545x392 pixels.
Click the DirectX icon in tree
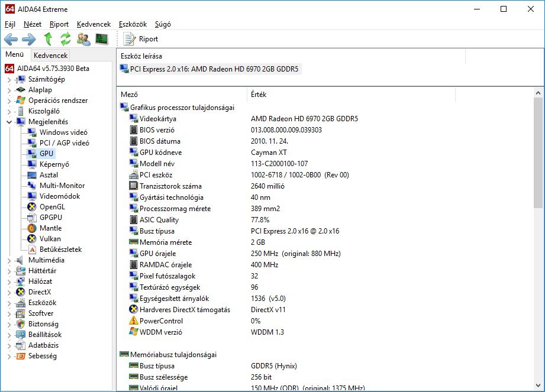[21, 292]
